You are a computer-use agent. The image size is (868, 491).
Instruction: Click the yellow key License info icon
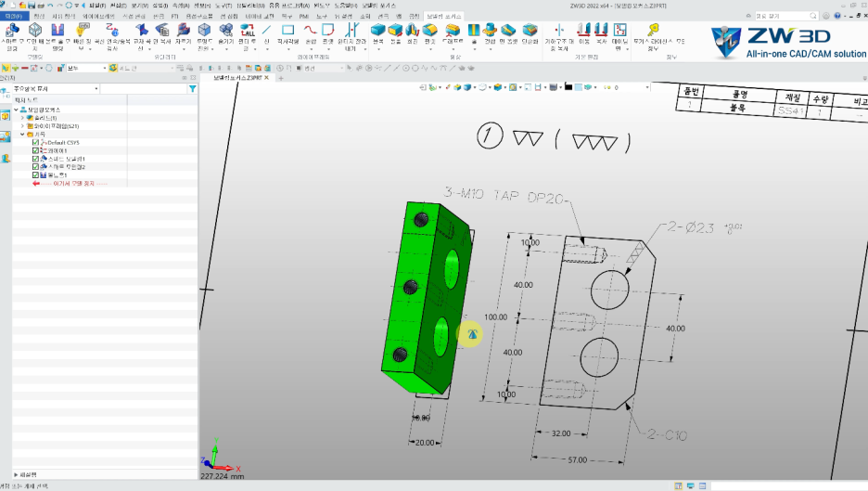pos(653,30)
